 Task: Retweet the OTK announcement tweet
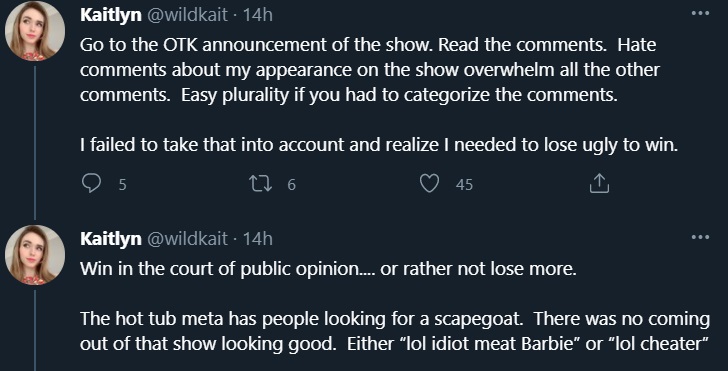[x=260, y=184]
